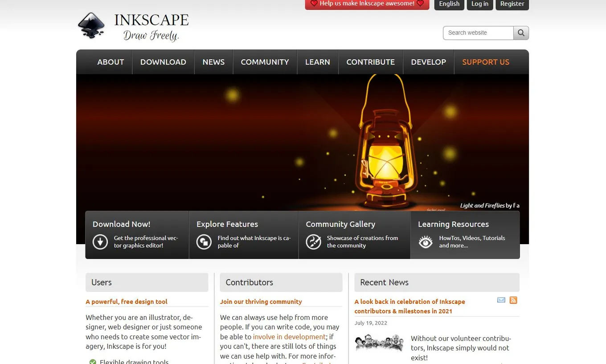Open the English language selector
The width and height of the screenshot is (606, 364).
click(x=449, y=4)
